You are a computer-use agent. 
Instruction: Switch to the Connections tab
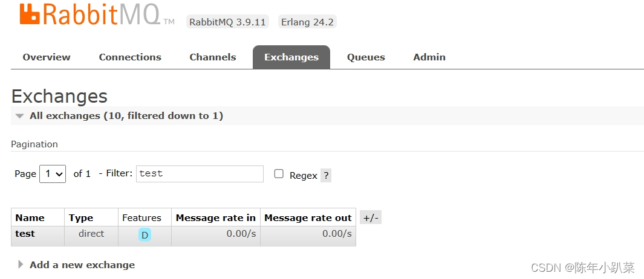[130, 57]
